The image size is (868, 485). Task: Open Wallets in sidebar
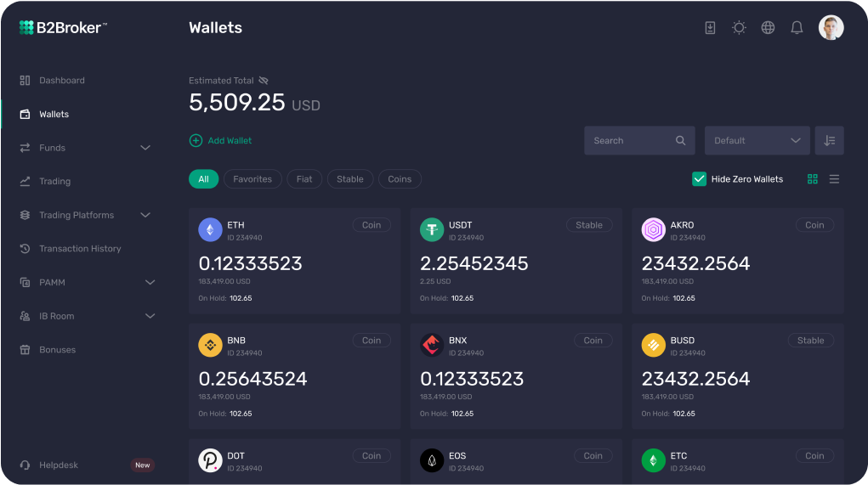pyautogui.click(x=54, y=114)
